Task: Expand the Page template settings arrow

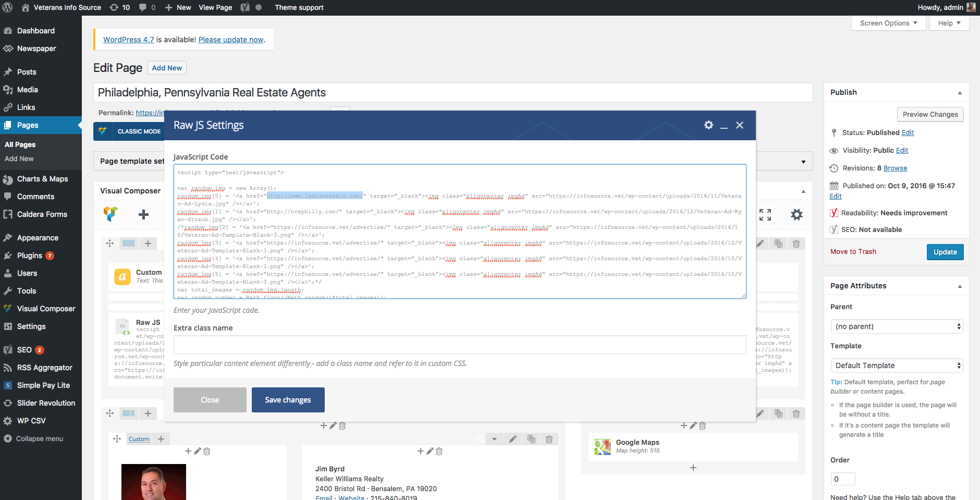Action: (803, 162)
